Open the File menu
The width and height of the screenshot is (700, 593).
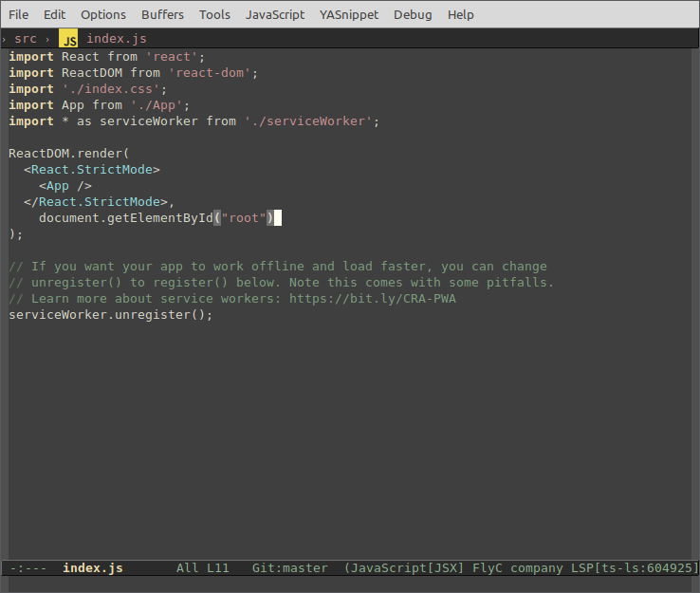[19, 14]
